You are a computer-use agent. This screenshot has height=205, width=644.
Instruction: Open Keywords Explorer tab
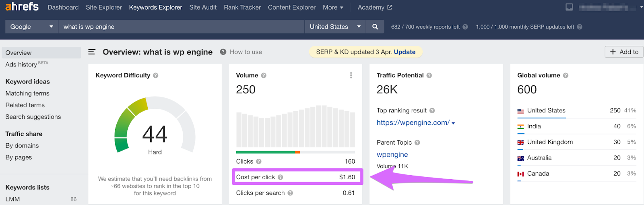[155, 7]
